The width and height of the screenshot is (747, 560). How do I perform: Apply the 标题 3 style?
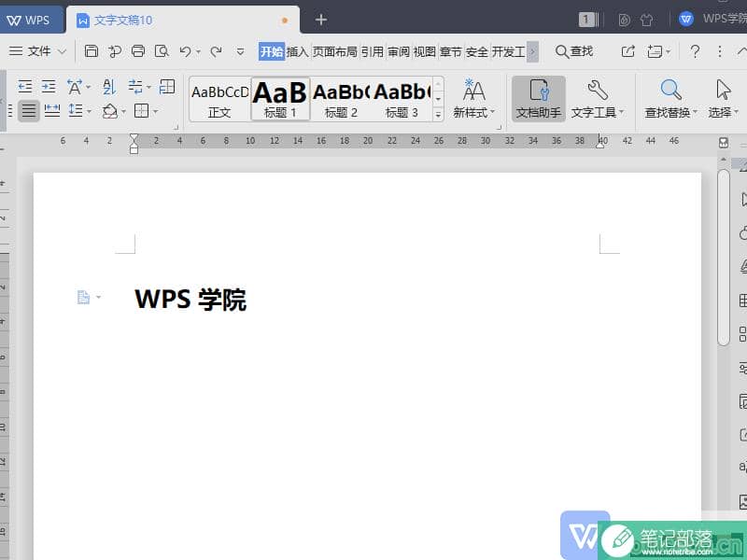402,99
